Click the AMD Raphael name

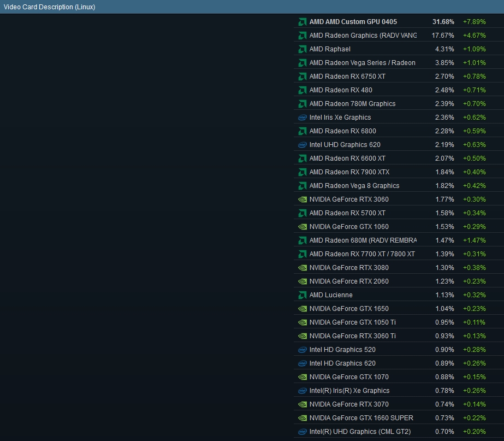[x=330, y=49]
